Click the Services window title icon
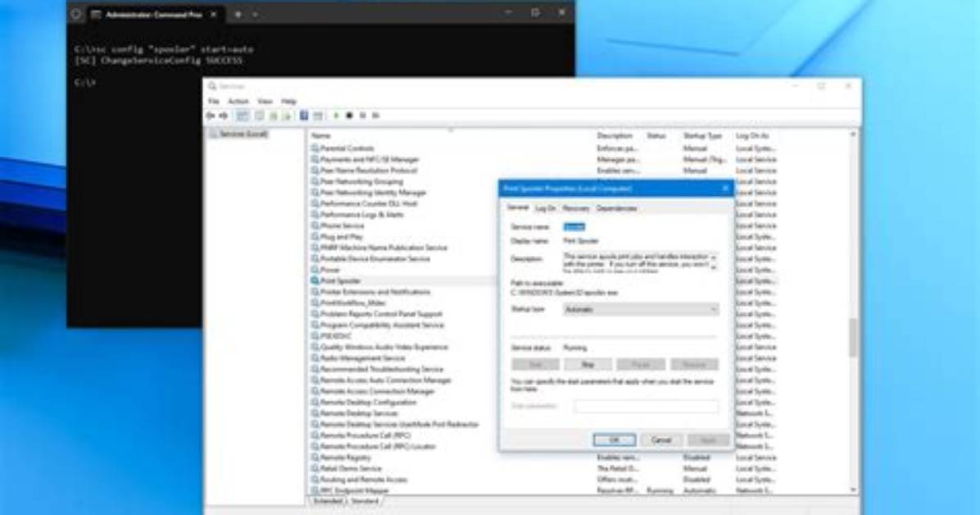Screen dimensions: 980x515 coord(212,86)
